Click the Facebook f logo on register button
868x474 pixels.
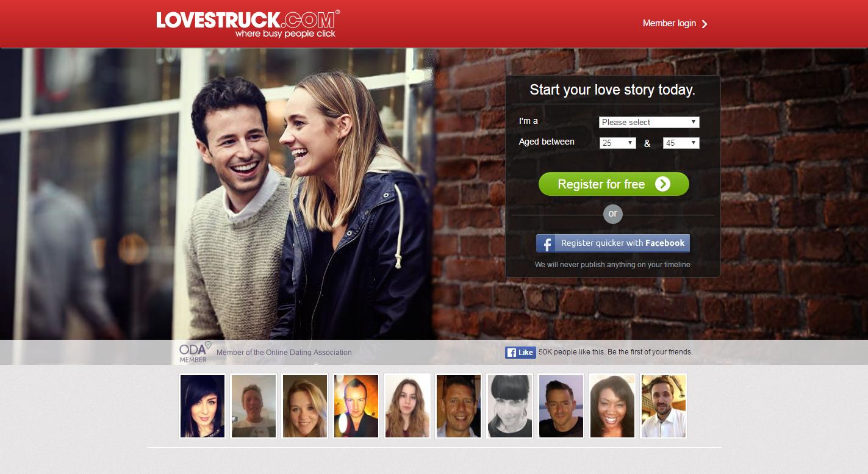[x=547, y=243]
